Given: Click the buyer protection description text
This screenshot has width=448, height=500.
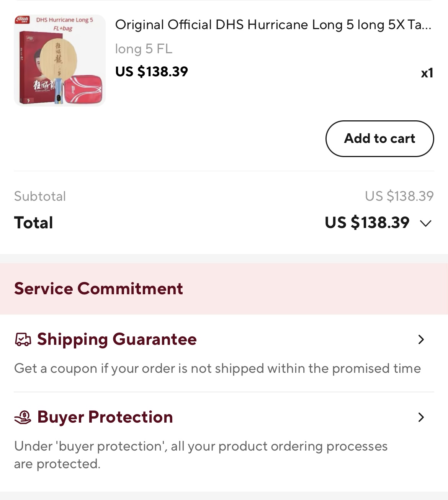Looking at the screenshot, I should tap(201, 455).
